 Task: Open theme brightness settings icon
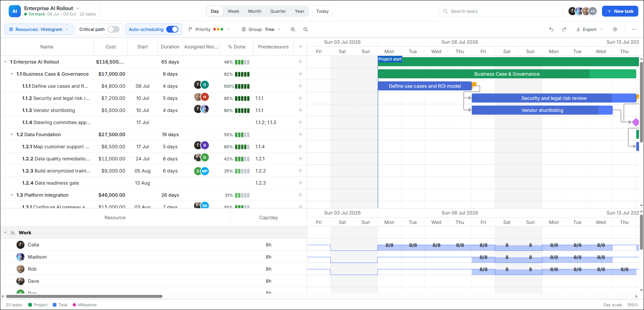pos(615,29)
